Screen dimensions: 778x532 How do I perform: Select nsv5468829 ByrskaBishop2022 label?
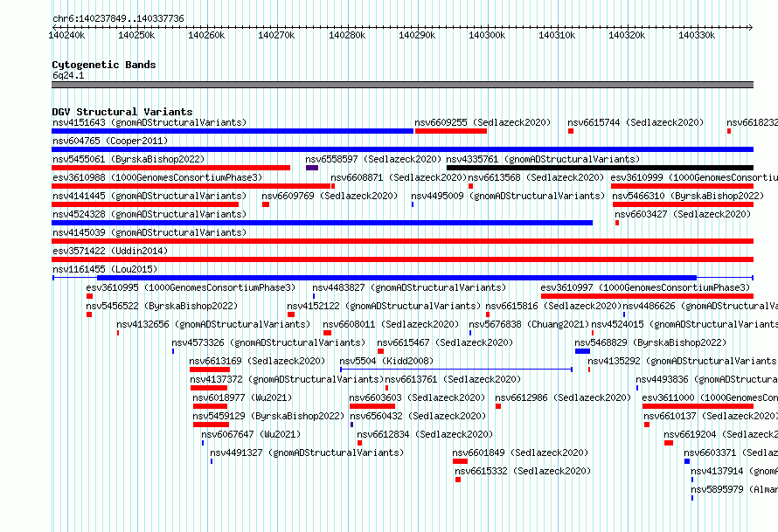(x=650, y=342)
